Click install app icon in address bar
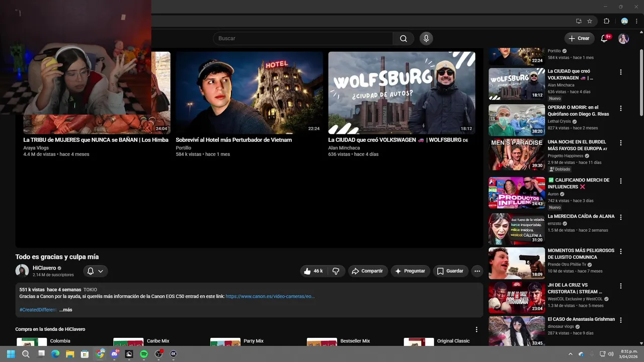The height and width of the screenshot is (362, 644). [x=579, y=21]
